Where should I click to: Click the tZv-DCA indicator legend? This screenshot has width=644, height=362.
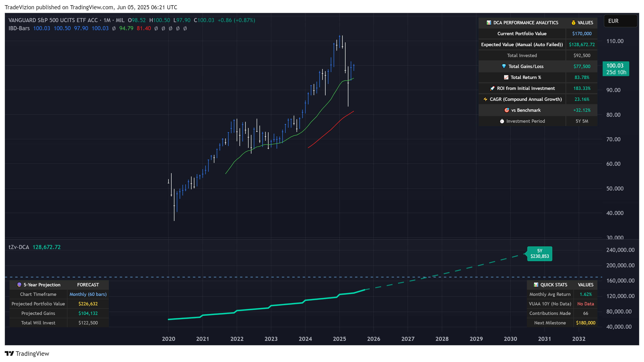point(19,247)
